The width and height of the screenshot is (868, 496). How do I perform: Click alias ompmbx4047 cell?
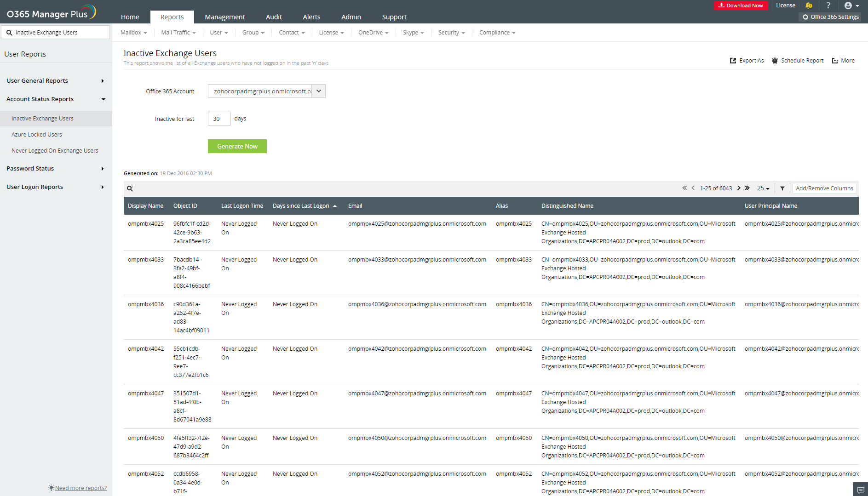click(x=514, y=393)
